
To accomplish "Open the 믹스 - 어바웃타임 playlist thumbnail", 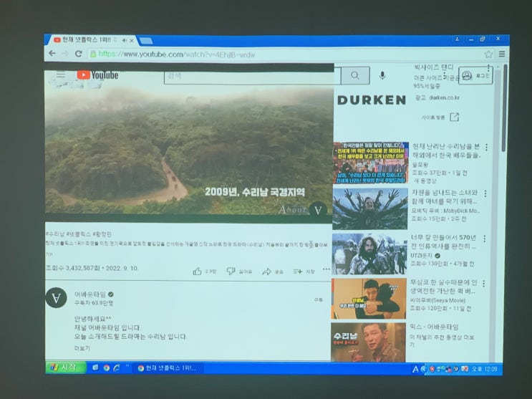I will click(368, 342).
